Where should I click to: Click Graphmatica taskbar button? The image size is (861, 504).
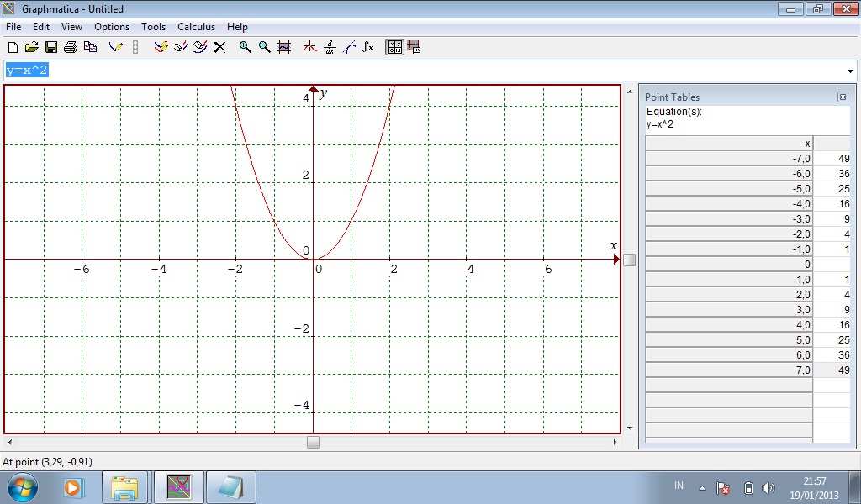179,487
